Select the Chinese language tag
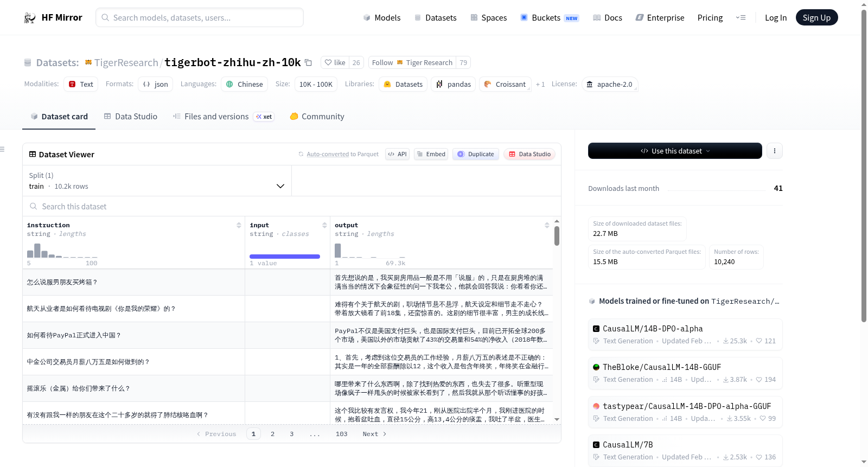 244,84
